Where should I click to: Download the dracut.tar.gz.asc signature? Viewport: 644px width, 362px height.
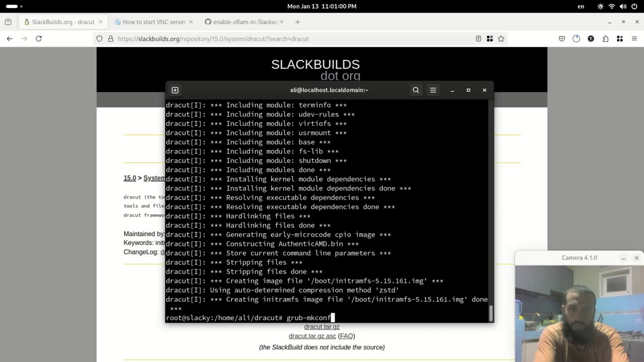312,336
